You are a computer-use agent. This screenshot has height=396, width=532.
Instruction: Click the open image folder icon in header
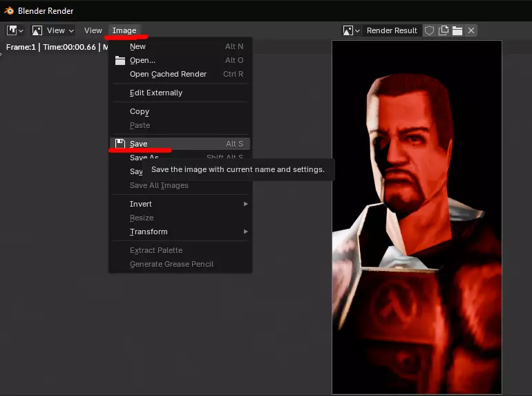(457, 30)
